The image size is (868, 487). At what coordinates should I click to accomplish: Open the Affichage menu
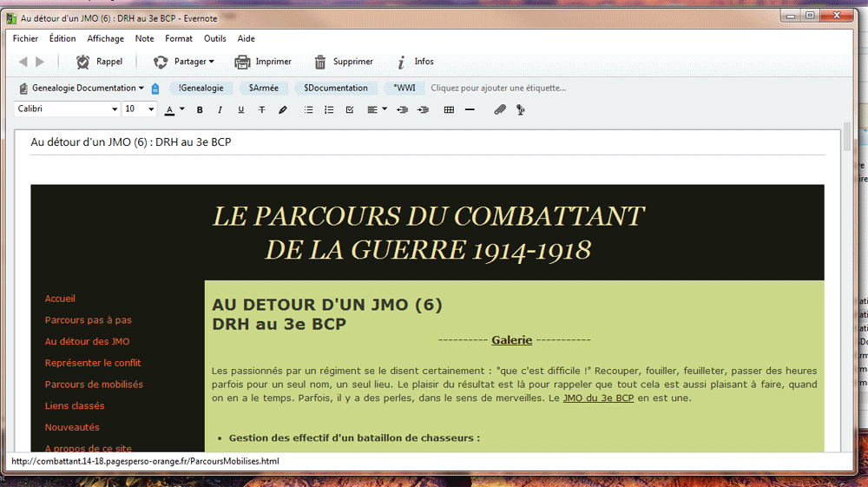pos(105,39)
